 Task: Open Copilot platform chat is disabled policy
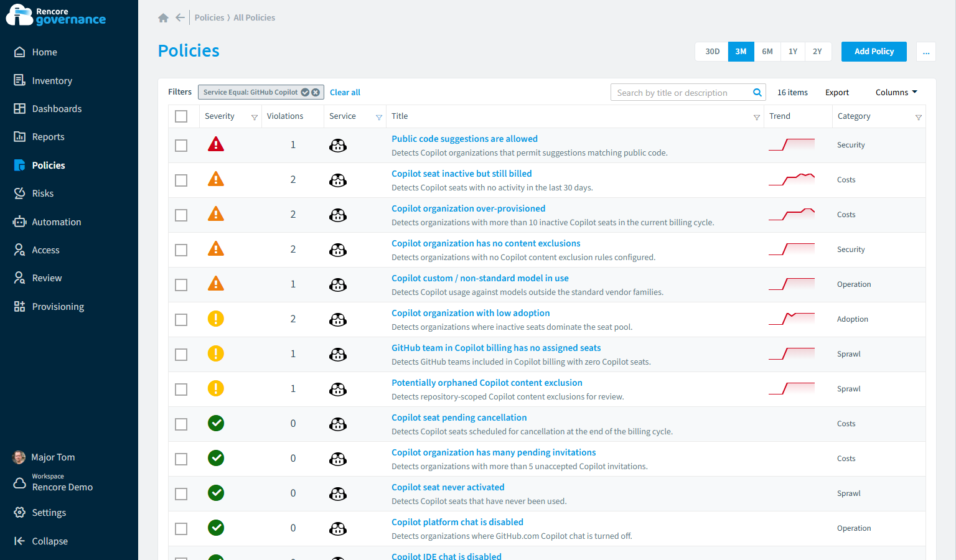(x=457, y=522)
